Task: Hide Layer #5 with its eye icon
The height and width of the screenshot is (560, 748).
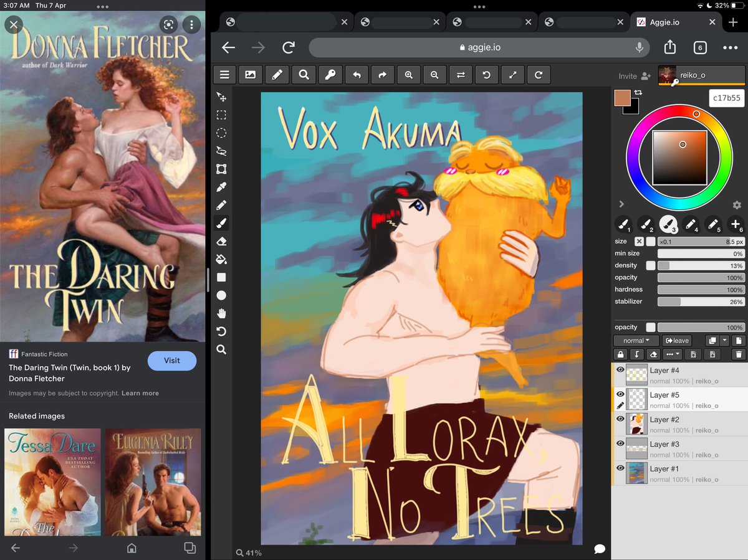Action: point(620,394)
